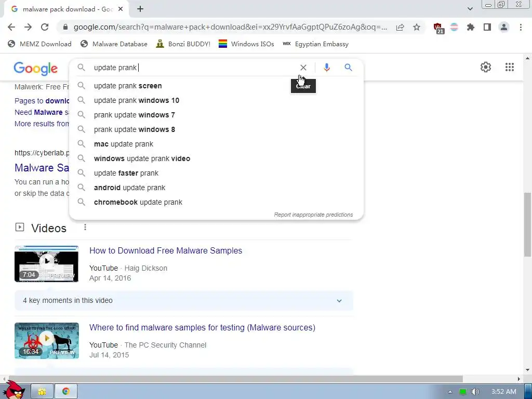The height and width of the screenshot is (399, 532).
Task: Open Videos section three-dot options
Action: tap(85, 228)
